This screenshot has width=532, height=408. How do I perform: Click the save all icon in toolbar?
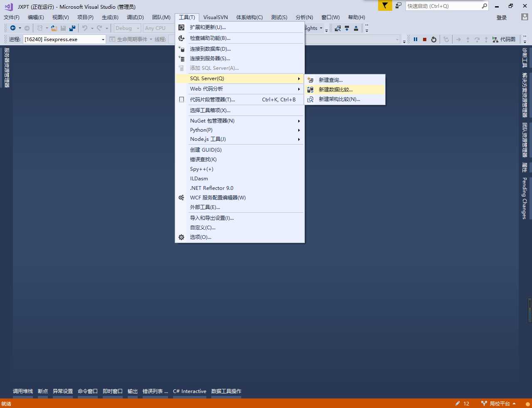click(72, 28)
